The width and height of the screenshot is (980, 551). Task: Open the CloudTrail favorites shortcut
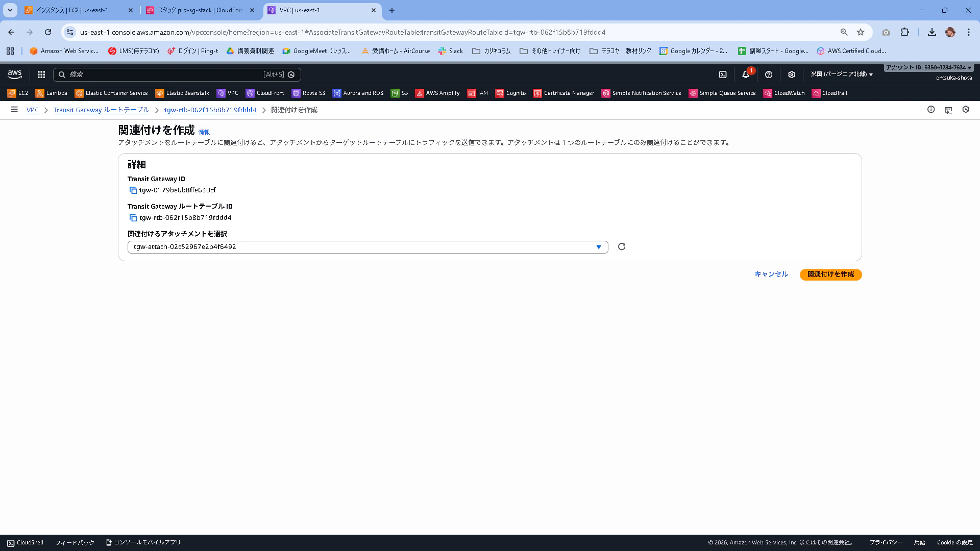tap(829, 93)
